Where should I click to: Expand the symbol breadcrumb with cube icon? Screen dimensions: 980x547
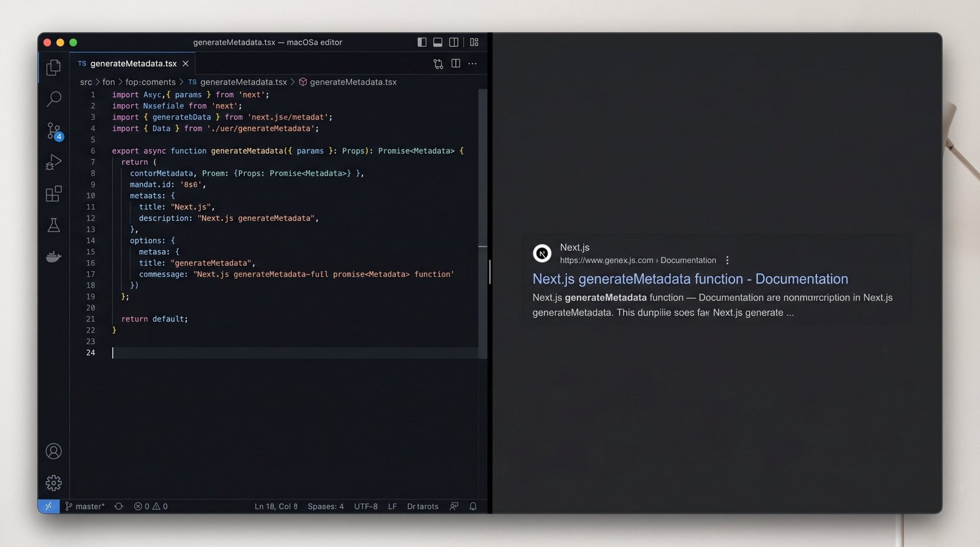348,82
